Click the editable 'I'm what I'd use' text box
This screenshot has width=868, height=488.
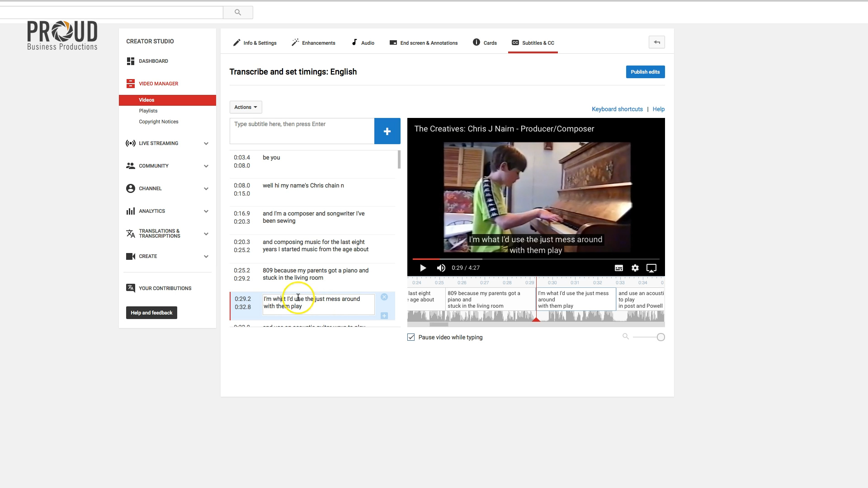click(318, 305)
